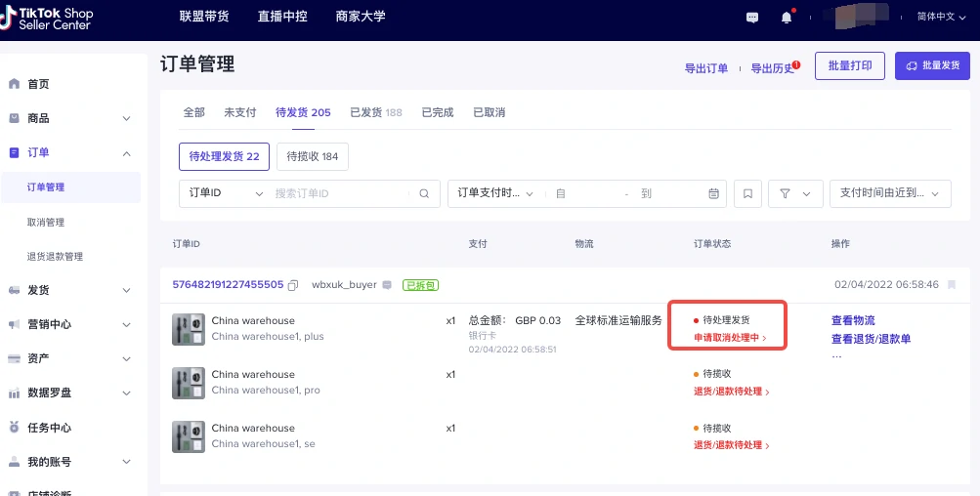Click the message icon beside wbxuk_buyer
Viewport: 980px width, 496px height.
(387, 285)
